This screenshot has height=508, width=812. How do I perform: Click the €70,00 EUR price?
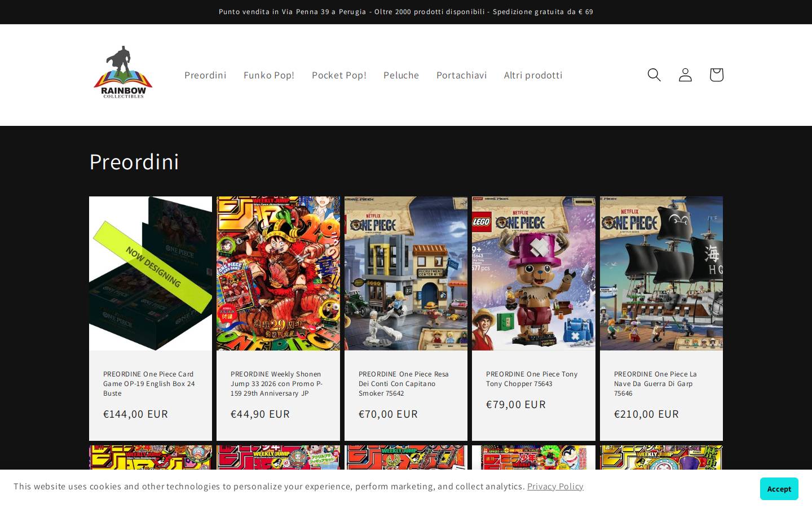388,414
